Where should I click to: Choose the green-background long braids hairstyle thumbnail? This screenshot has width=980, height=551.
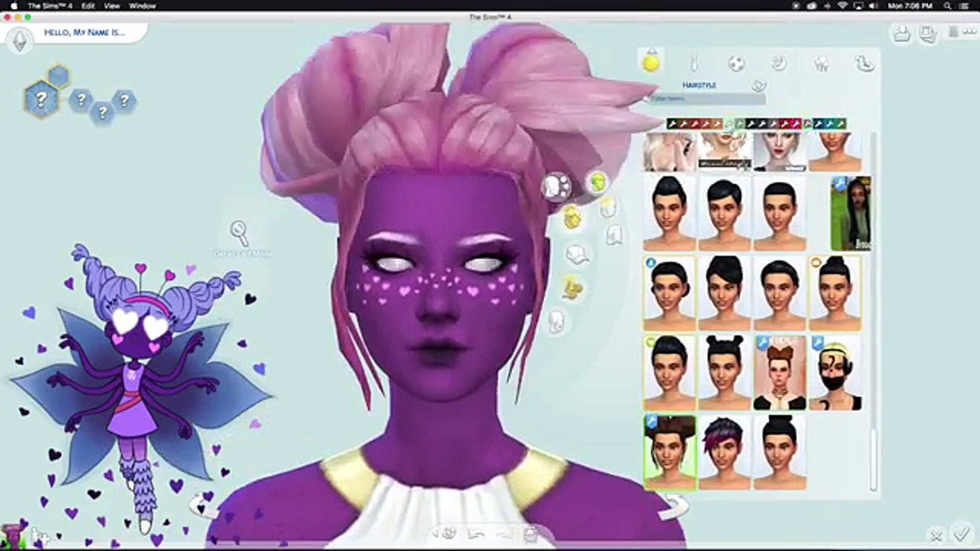pyautogui.click(x=851, y=213)
